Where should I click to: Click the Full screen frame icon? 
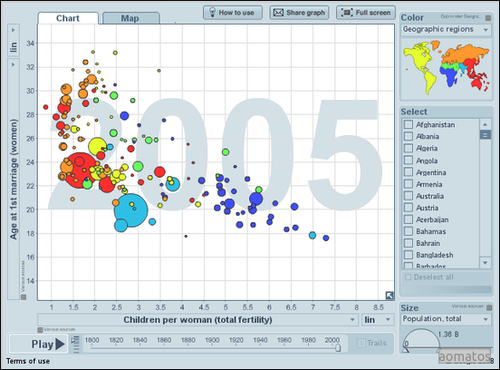(346, 13)
